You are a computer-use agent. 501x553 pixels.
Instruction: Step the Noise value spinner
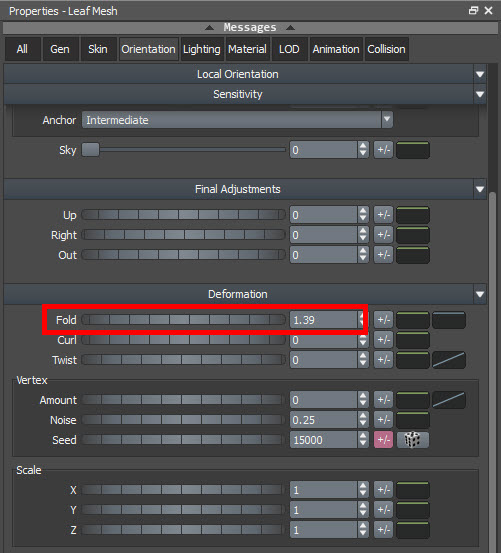(363, 420)
